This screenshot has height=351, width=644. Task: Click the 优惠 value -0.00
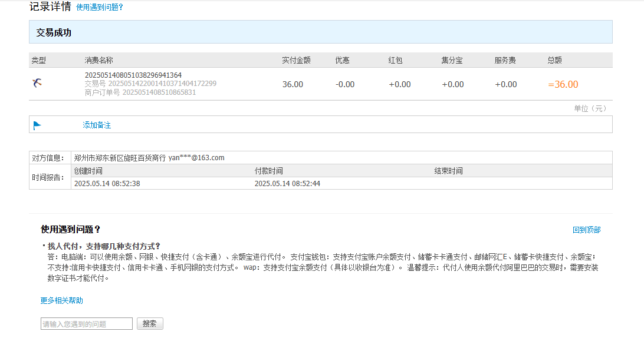point(345,84)
